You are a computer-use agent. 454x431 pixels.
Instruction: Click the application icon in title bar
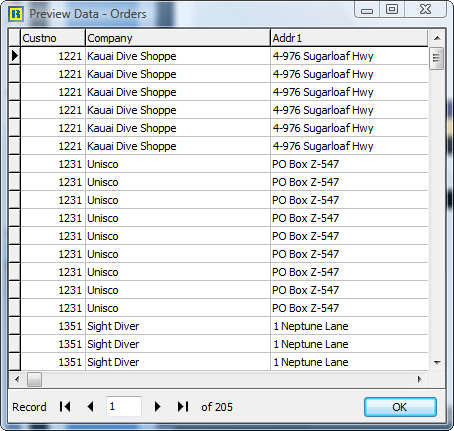tap(16, 14)
